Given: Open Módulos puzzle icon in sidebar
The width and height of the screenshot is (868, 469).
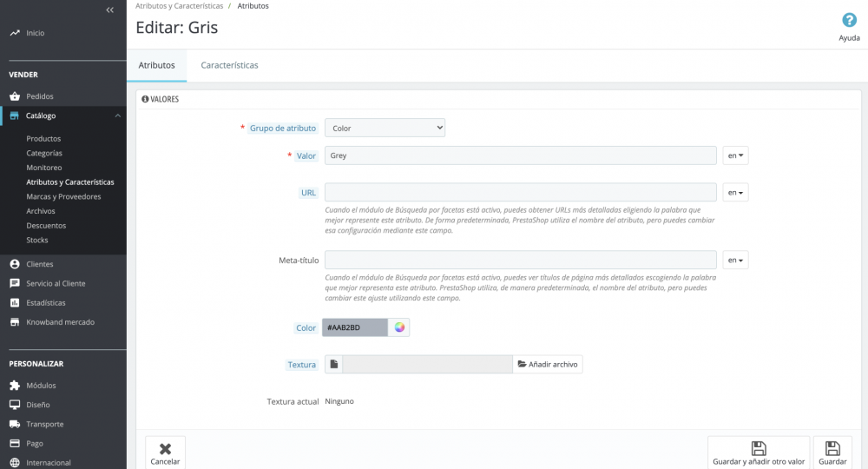Looking at the screenshot, I should (x=15, y=386).
